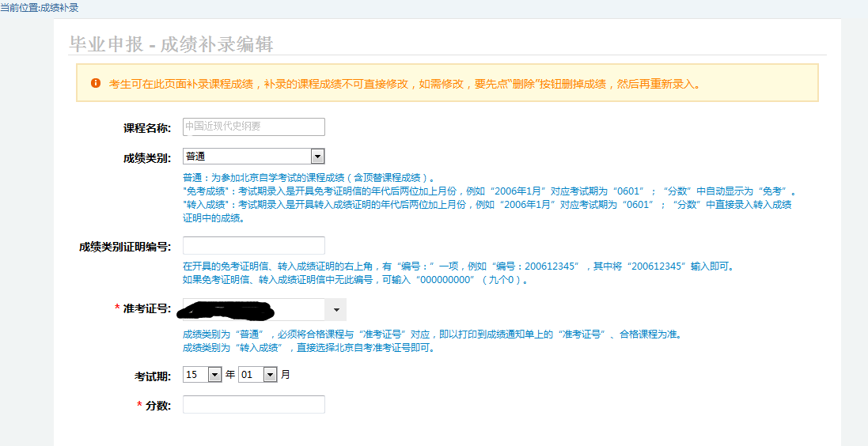Click the required 分数 field label

pos(157,405)
